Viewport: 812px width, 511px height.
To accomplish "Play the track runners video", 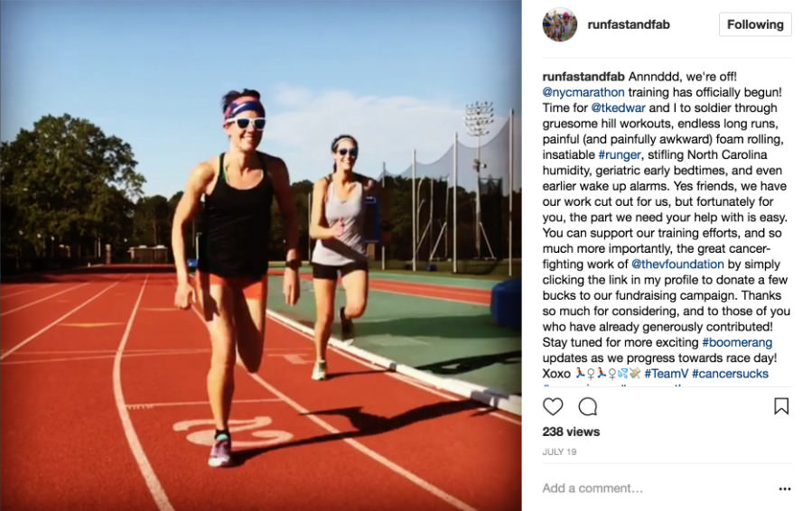I will [x=260, y=255].
